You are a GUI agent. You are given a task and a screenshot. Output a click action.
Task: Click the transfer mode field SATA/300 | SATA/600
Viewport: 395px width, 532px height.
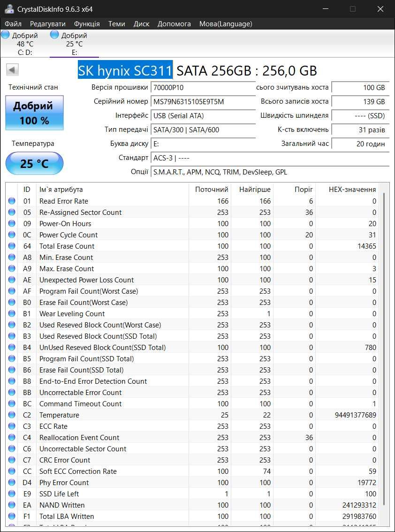tap(203, 129)
